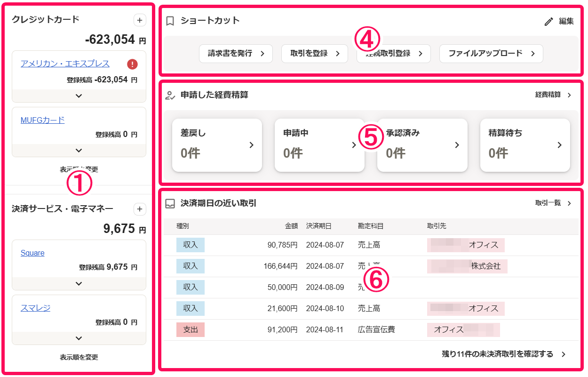
Task: Open 経費精算 link at top right
Action: point(553,95)
